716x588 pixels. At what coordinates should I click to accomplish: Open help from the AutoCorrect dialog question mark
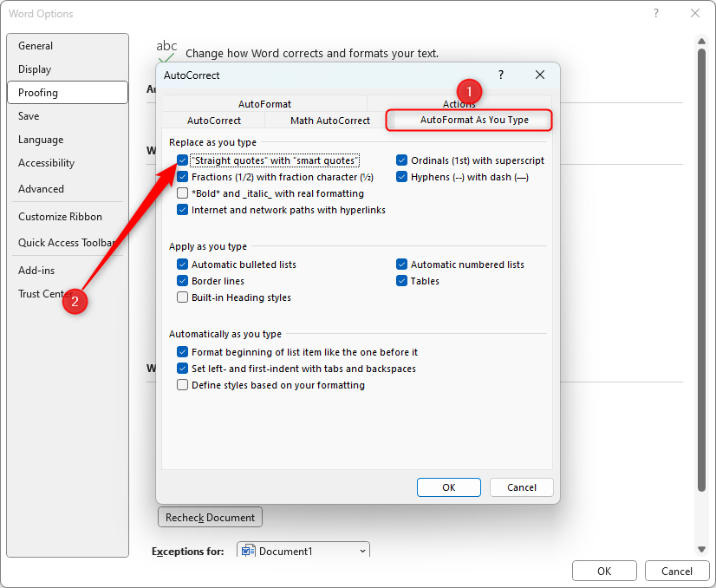tap(500, 75)
